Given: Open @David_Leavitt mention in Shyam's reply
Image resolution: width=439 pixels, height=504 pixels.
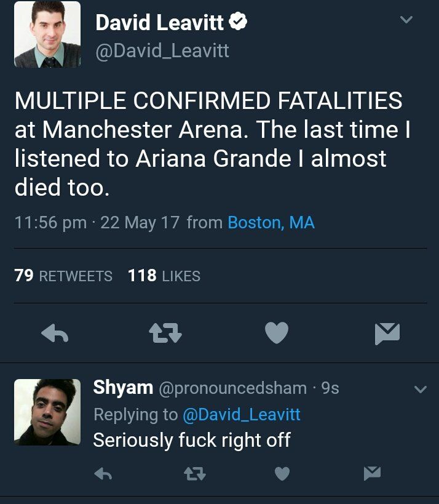Looking at the screenshot, I should pos(242,414).
